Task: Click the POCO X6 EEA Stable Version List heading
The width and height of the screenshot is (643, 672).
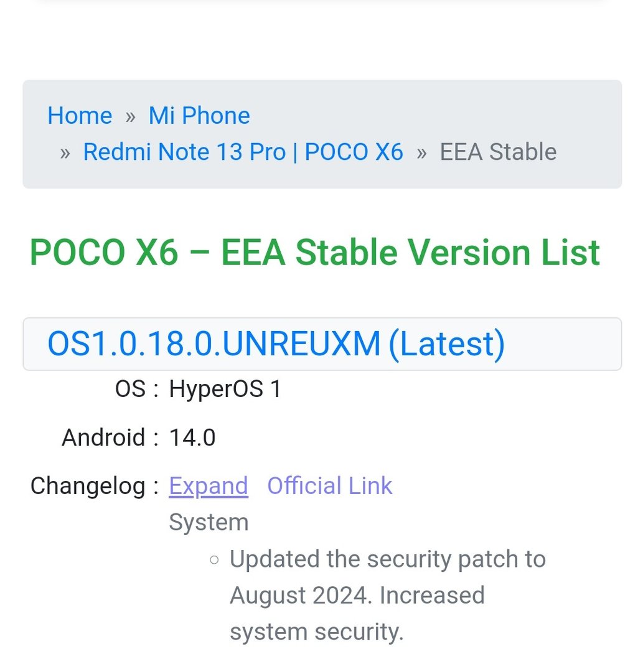Action: coord(314,252)
